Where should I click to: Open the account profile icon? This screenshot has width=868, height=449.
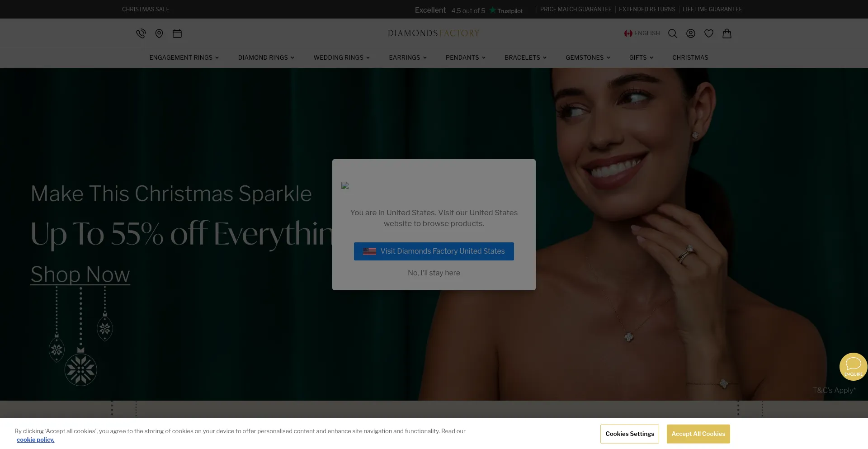pyautogui.click(x=691, y=33)
